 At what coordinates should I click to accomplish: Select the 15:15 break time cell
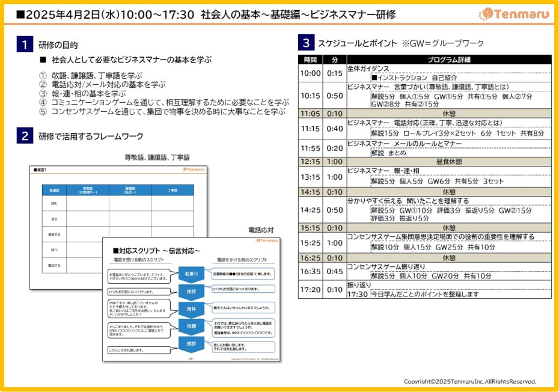coord(310,228)
